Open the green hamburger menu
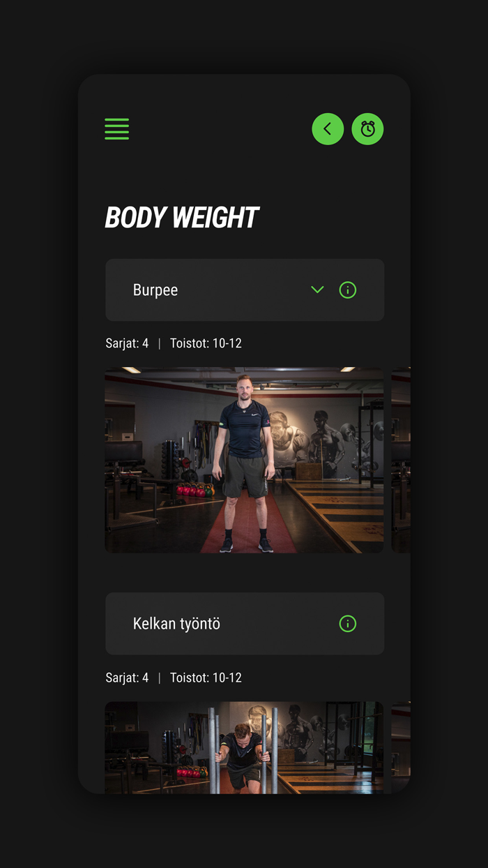 (116, 129)
